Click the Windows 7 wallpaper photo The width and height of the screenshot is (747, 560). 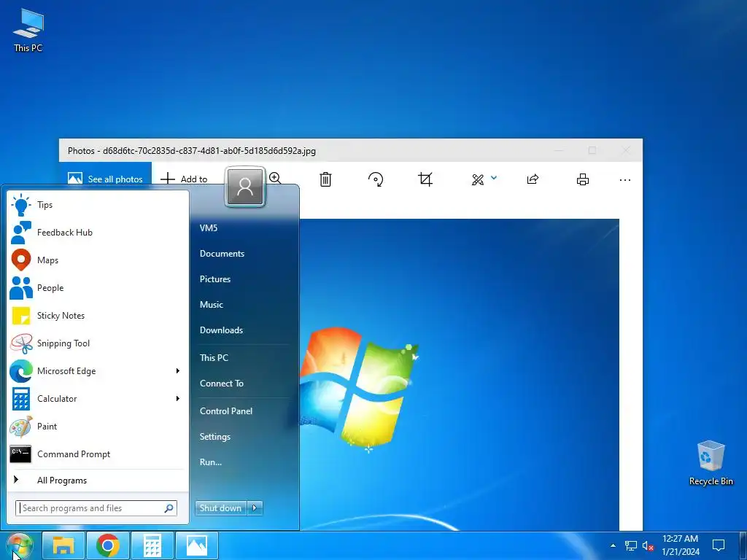point(460,374)
